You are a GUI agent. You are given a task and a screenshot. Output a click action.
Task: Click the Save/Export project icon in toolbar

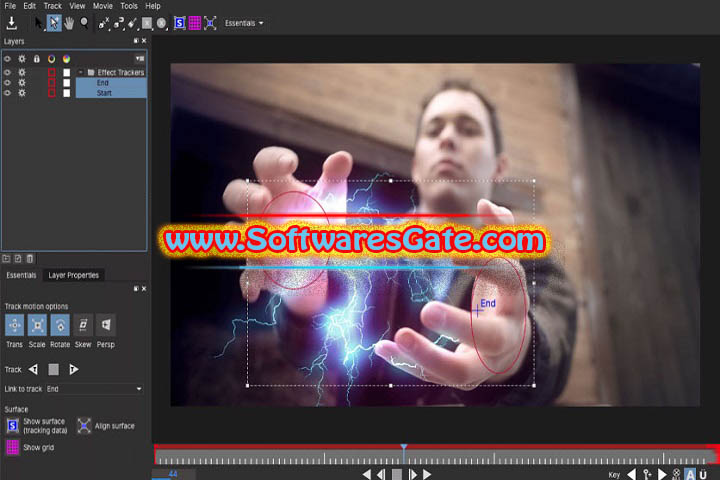(11, 23)
